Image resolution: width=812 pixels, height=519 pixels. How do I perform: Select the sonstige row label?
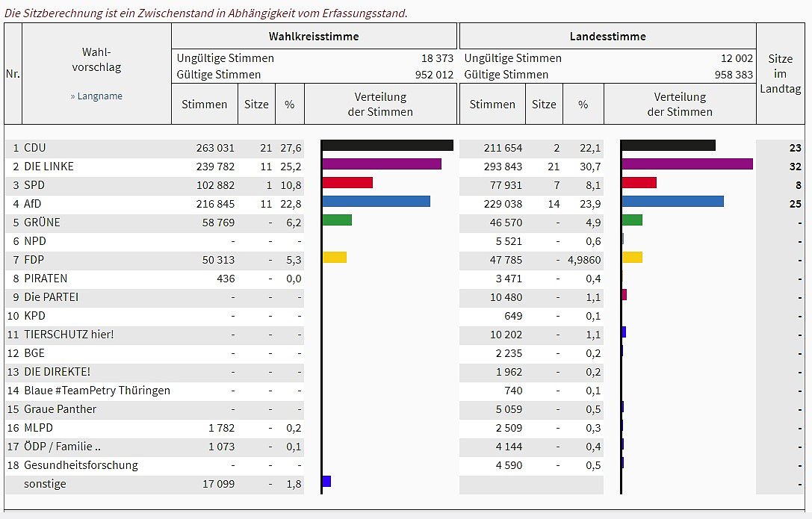(45, 484)
